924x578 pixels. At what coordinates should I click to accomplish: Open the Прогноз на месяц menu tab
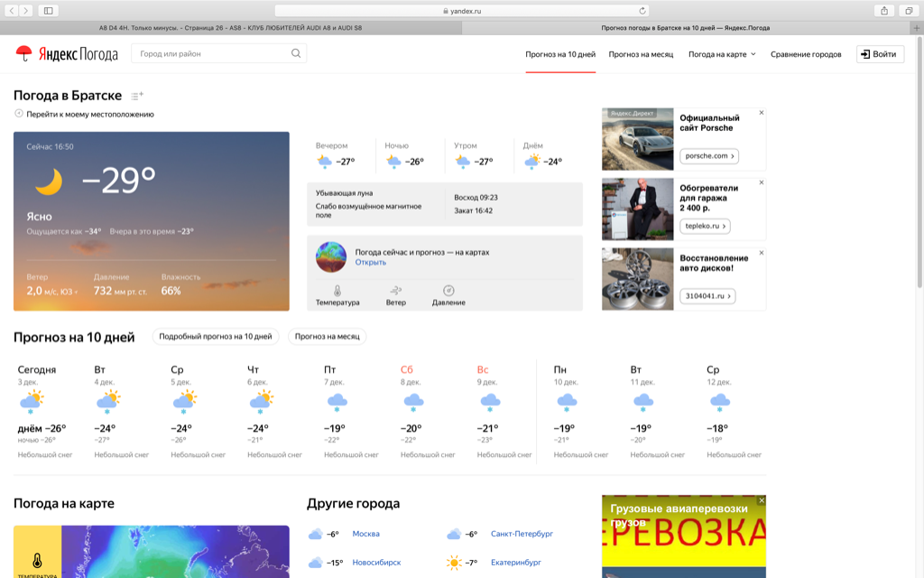(x=641, y=54)
